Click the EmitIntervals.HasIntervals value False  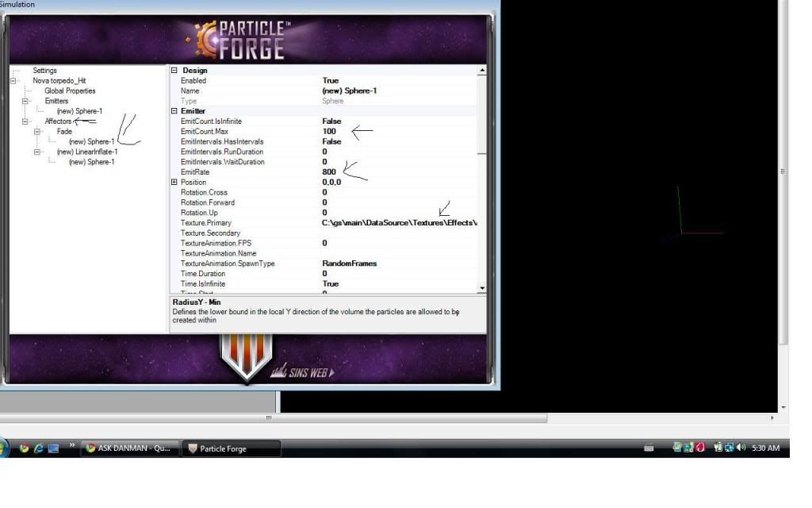point(399,141)
